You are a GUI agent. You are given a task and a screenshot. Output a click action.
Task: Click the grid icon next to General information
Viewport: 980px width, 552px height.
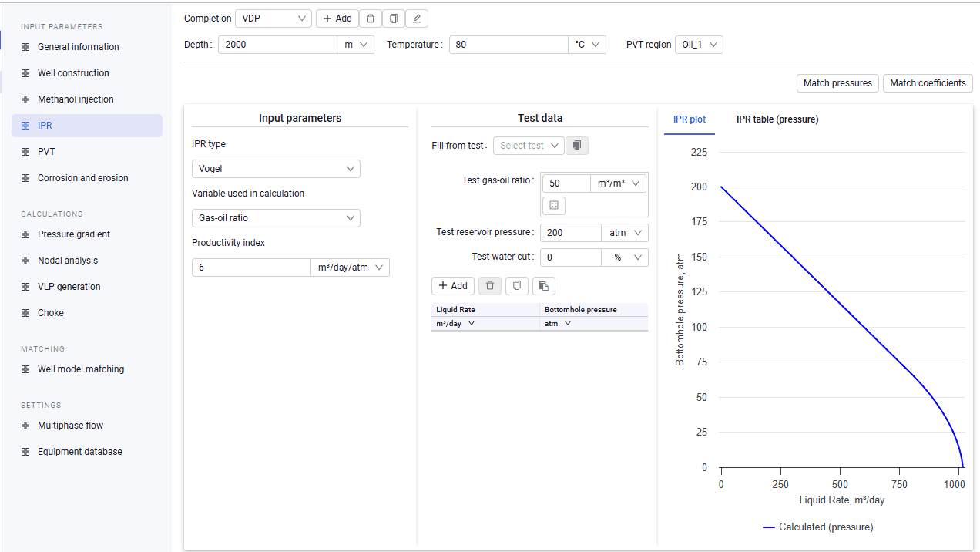[x=25, y=47]
